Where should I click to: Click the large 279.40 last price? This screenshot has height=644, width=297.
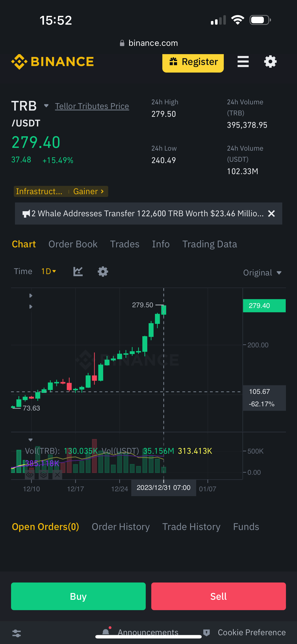tap(36, 142)
